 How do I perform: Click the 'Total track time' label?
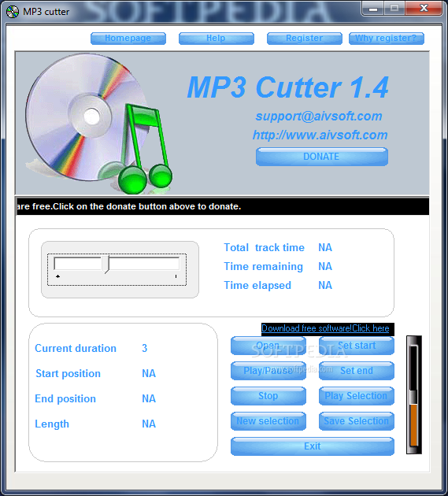pos(265,248)
